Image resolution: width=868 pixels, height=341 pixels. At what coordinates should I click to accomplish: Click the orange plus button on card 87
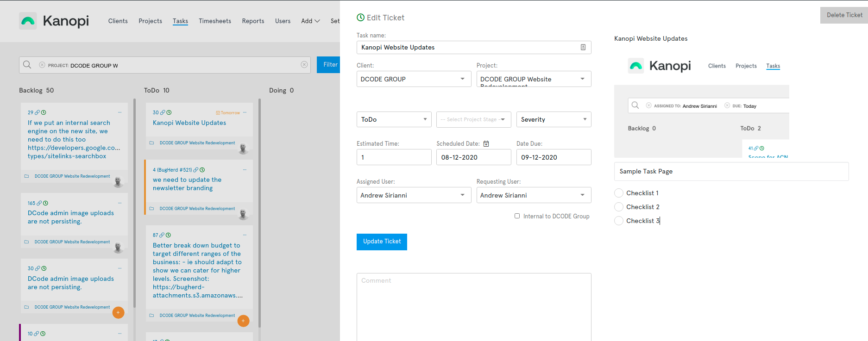click(x=243, y=321)
